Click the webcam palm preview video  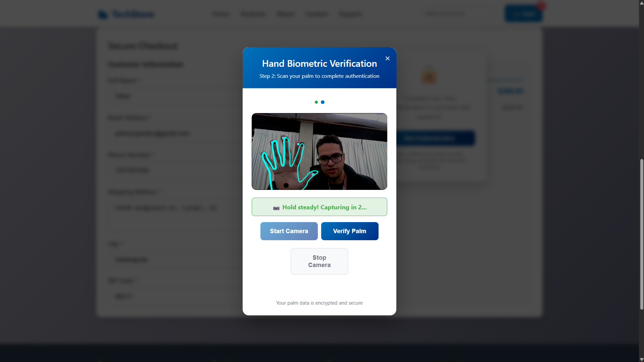click(x=319, y=151)
